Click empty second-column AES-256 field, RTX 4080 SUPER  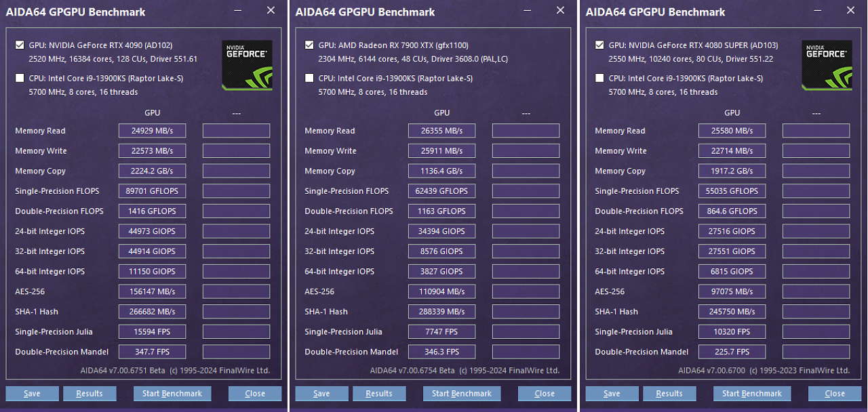[816, 291]
